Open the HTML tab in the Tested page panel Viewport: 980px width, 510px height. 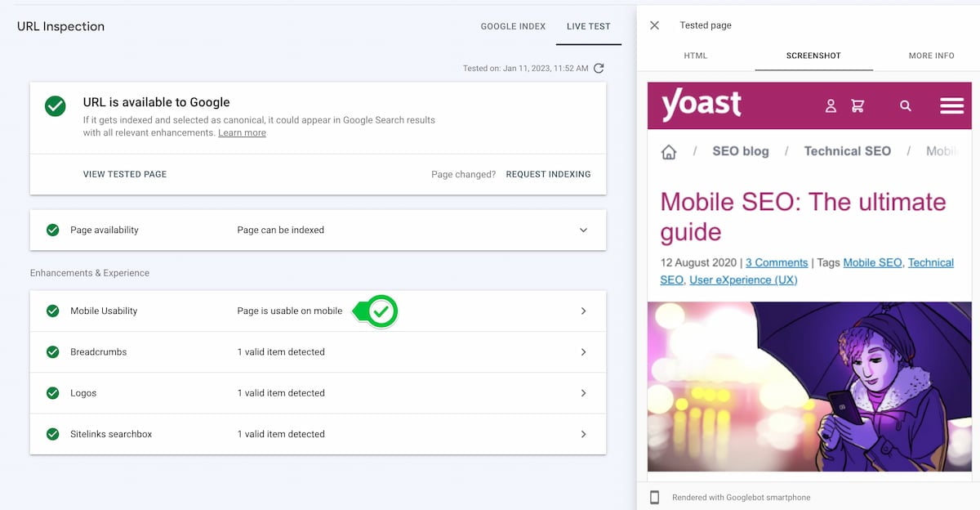click(x=695, y=56)
